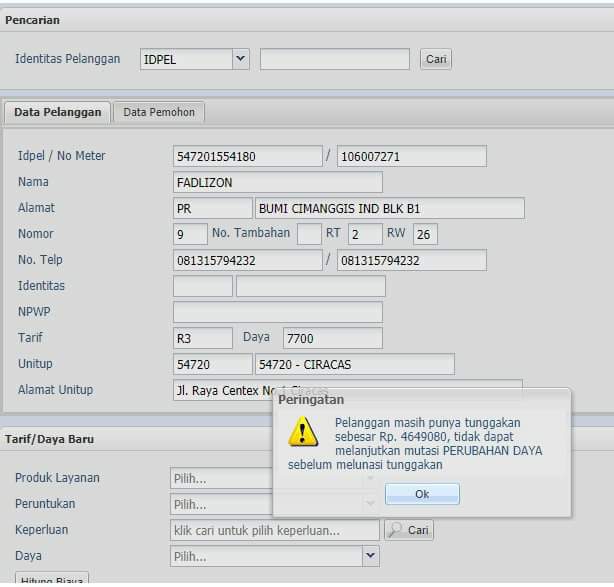Click the Keperluan search text field
Screen dimensions: 614x587
coord(275,530)
